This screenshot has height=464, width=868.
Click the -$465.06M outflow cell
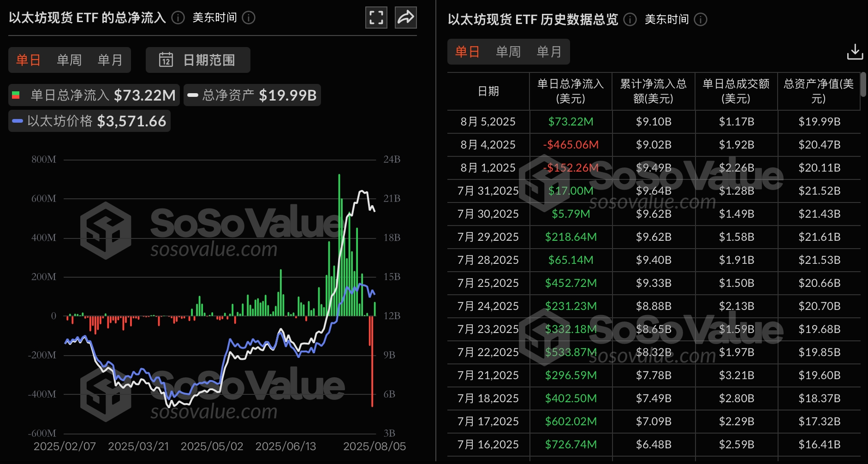pyautogui.click(x=571, y=145)
